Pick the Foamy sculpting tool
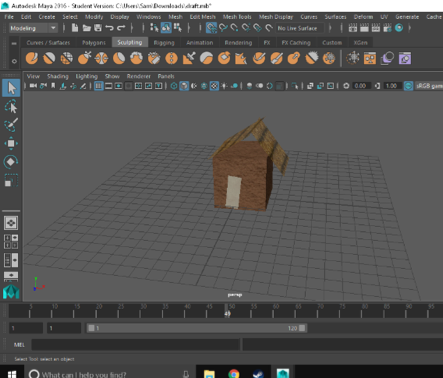443x378 pixels. pos(136,58)
